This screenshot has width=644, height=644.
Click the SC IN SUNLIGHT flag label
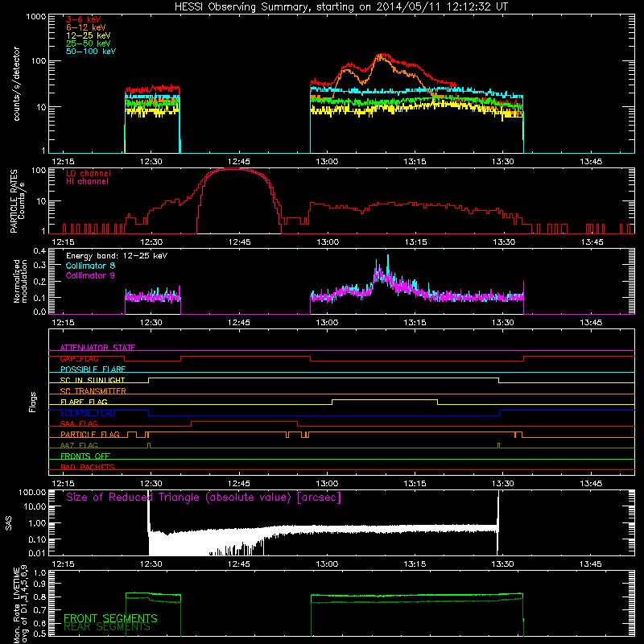pos(93,380)
